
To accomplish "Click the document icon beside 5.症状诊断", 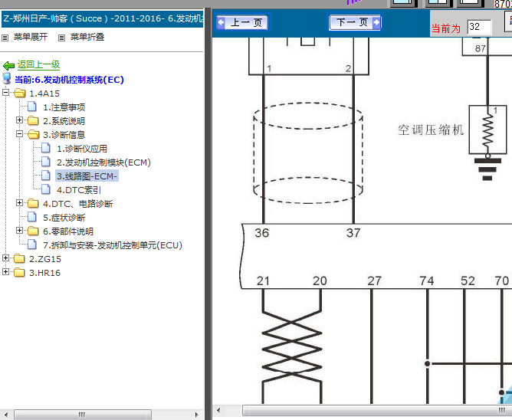I will tap(32, 217).
